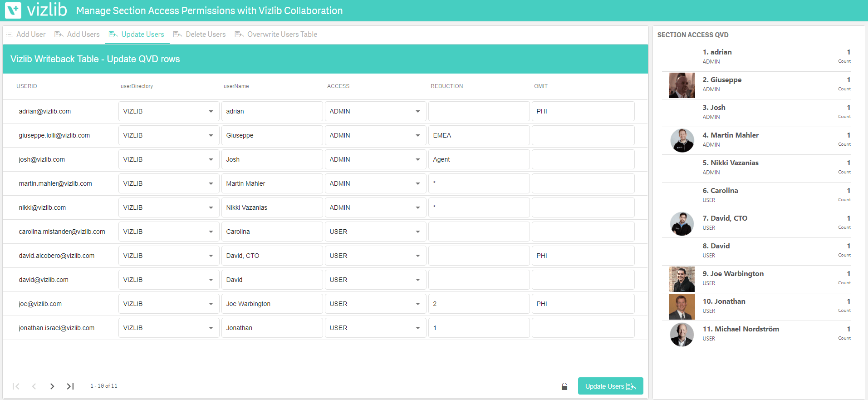Click empty REDUCTION field for Carolina
The image size is (868, 400).
(x=479, y=232)
